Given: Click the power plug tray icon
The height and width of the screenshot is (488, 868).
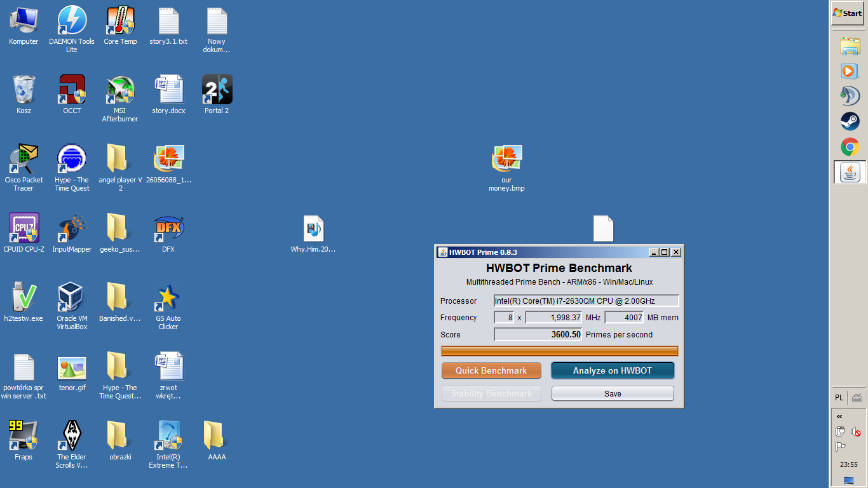Looking at the screenshot, I should point(840,431).
